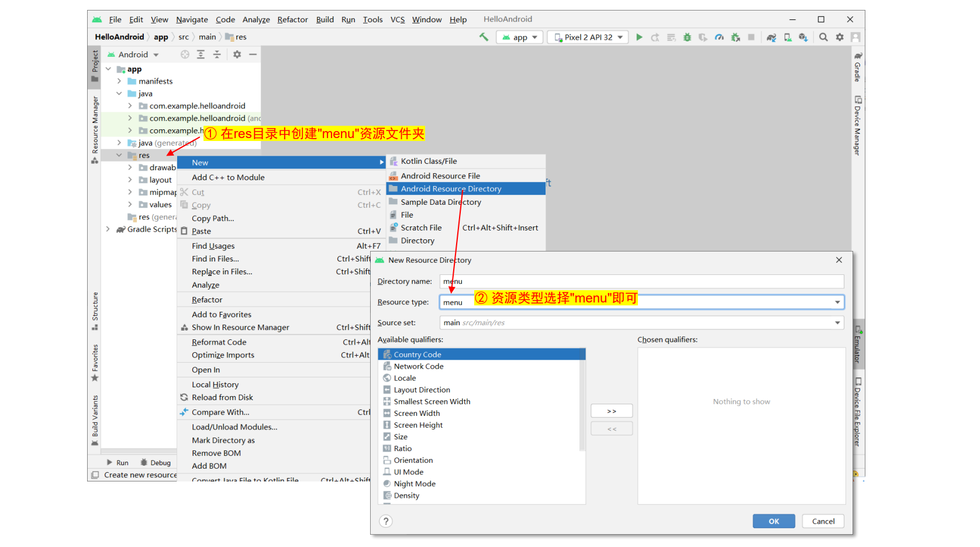
Task: Click Collapse All icon in Project panel
Action: point(217,54)
